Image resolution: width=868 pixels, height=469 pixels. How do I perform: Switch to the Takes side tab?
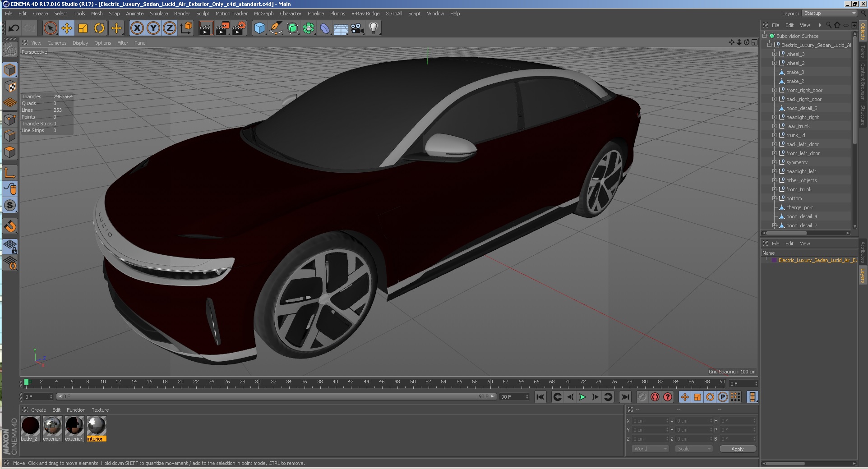click(863, 51)
